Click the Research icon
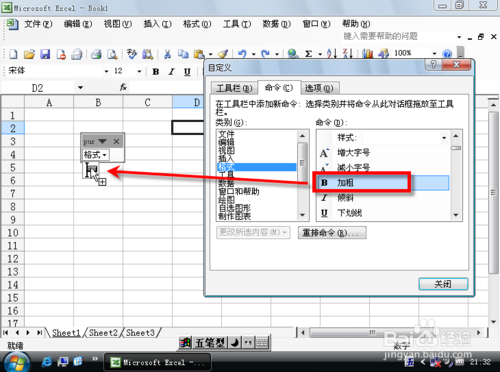The width and height of the screenshot is (500, 372). click(147, 54)
